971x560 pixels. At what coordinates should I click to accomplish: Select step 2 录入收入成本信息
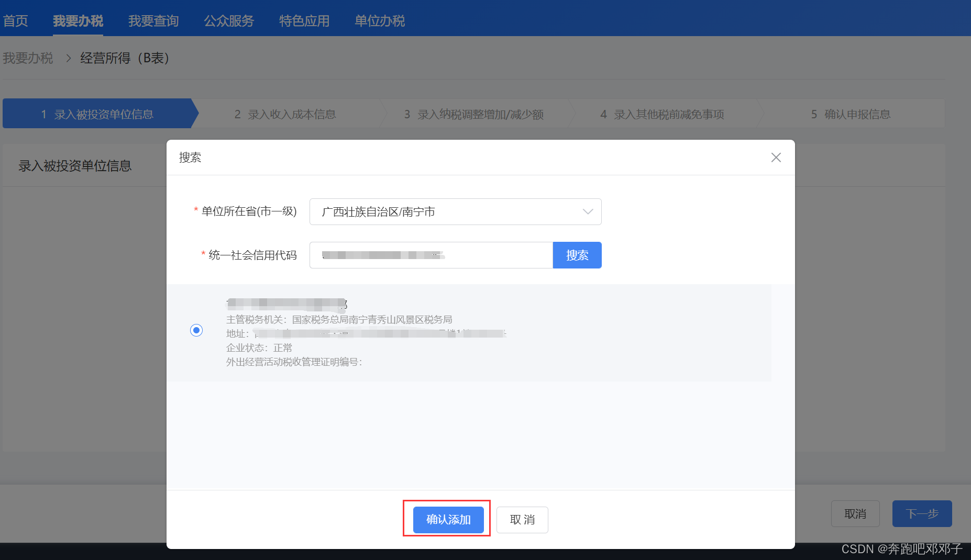(285, 114)
